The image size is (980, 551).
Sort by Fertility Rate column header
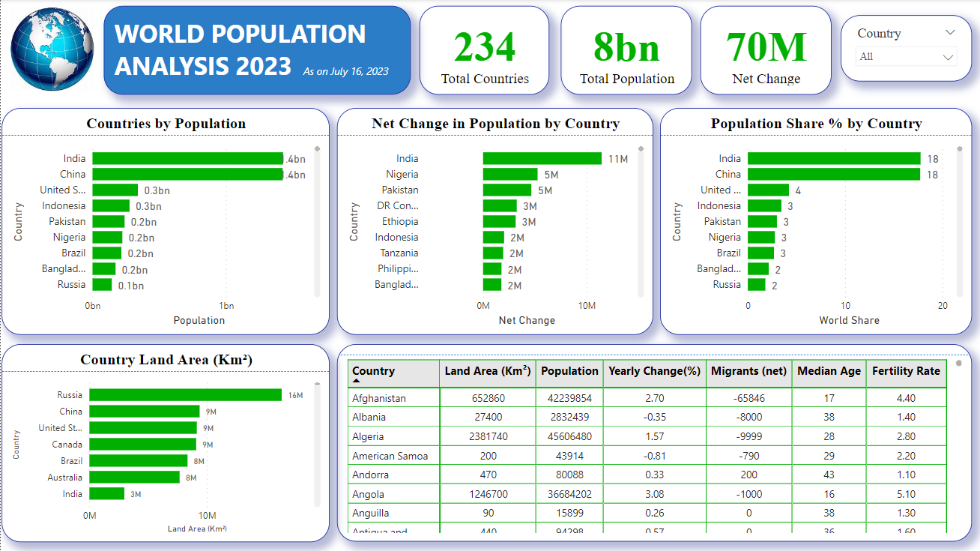pyautogui.click(x=906, y=371)
